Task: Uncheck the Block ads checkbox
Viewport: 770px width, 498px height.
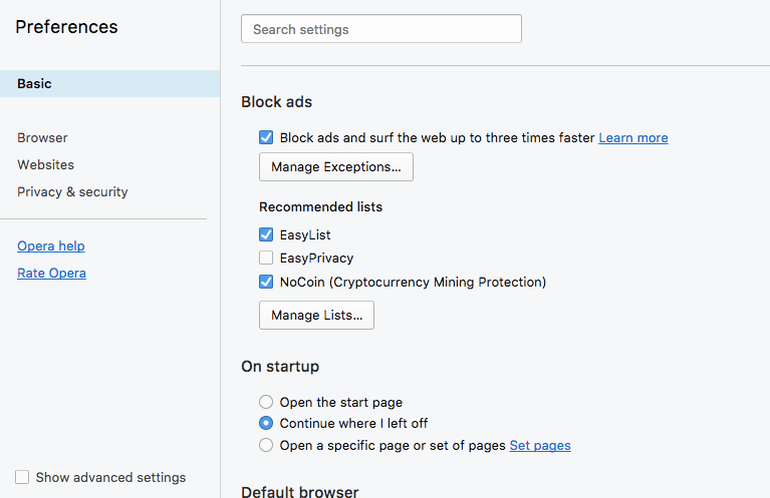Action: [x=266, y=138]
